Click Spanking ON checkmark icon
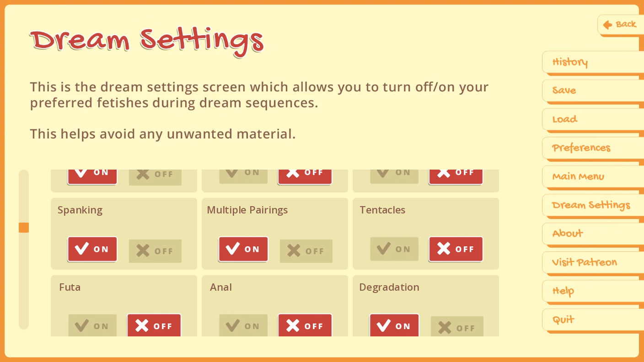This screenshot has width=644, height=362. [82, 249]
